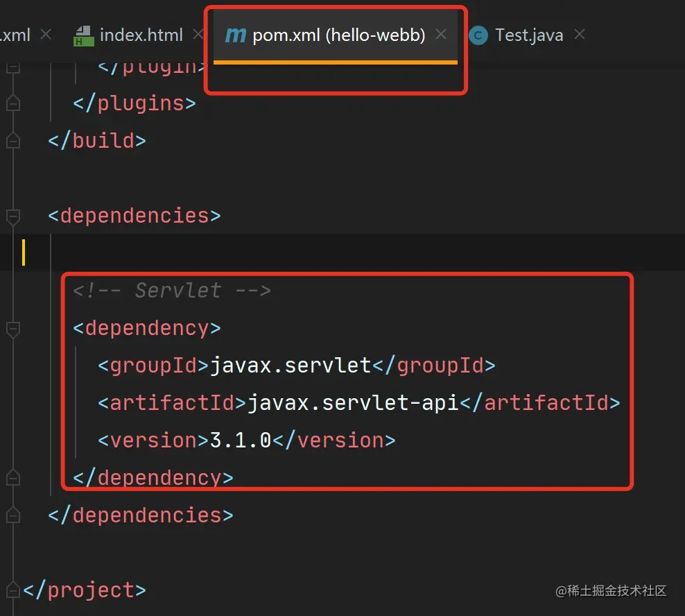The image size is (685, 616).
Task: Click the Maven icon on pom.xml tab
Action: 236,35
